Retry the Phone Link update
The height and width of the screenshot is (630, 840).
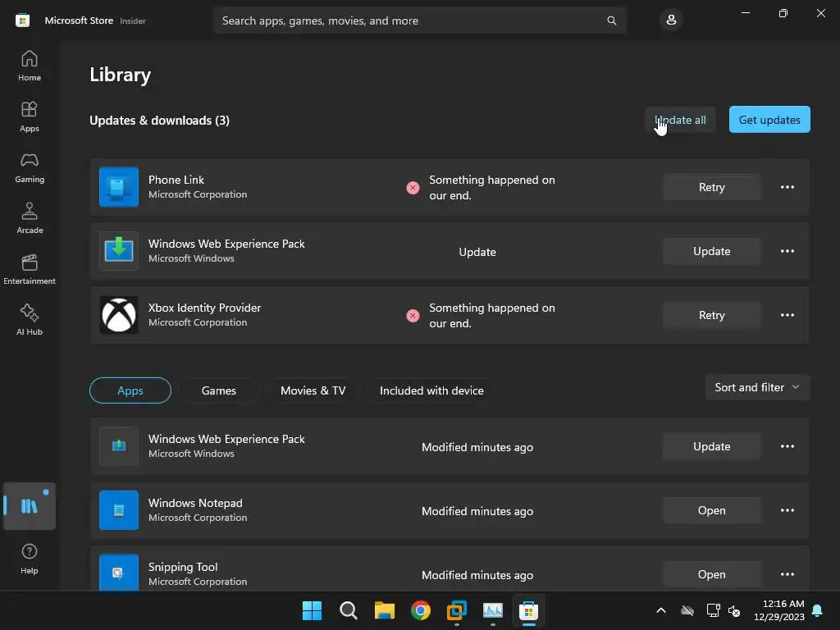[711, 187]
